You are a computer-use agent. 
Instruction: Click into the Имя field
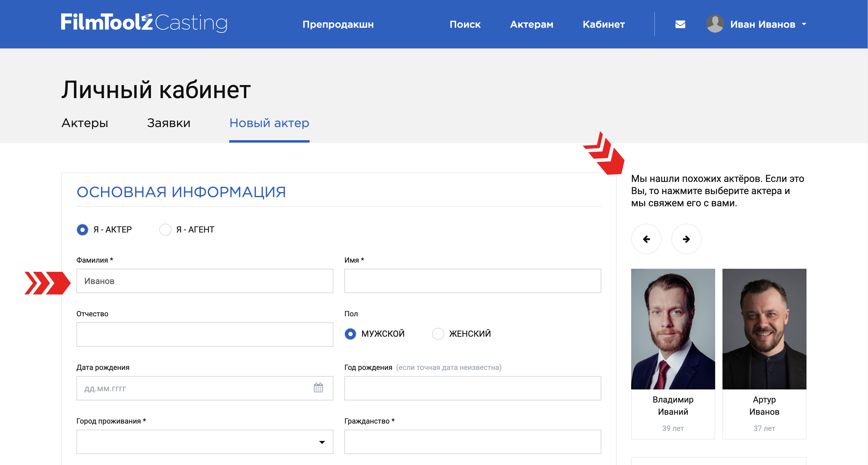tap(473, 281)
